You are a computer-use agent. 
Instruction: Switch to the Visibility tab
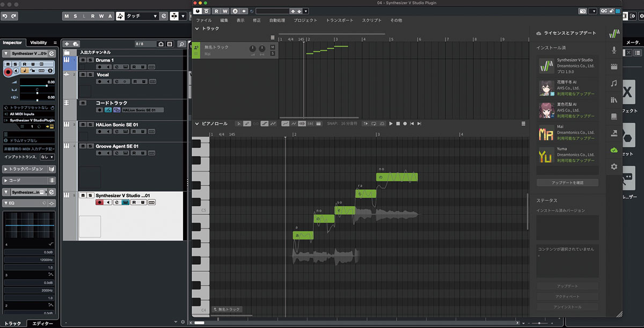(x=39, y=42)
